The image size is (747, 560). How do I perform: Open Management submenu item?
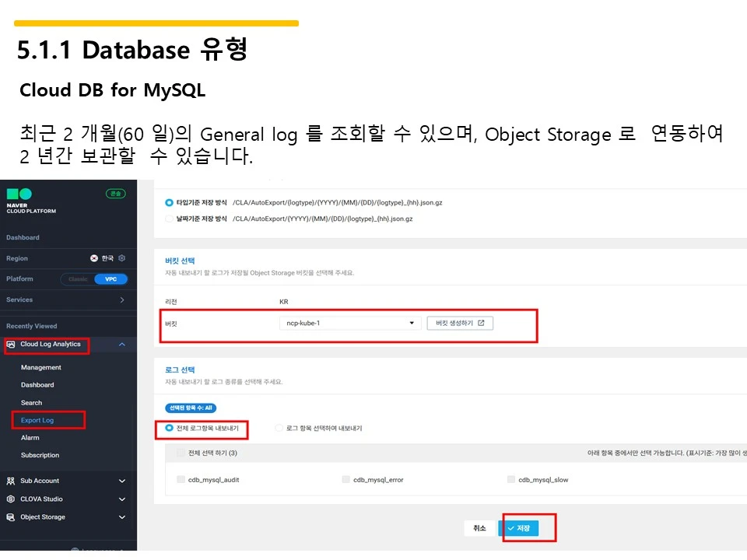tap(41, 368)
